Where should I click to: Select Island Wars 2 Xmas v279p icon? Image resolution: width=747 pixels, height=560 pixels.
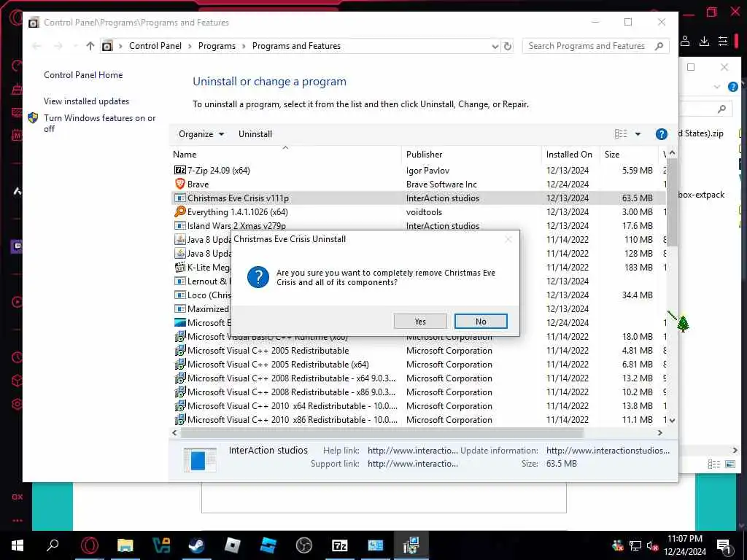pos(179,225)
